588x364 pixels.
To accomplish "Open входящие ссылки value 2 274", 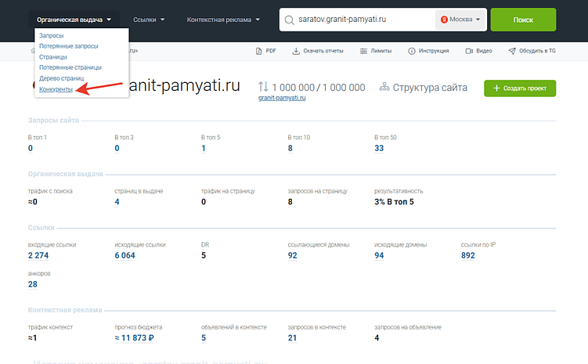I will pos(38,255).
